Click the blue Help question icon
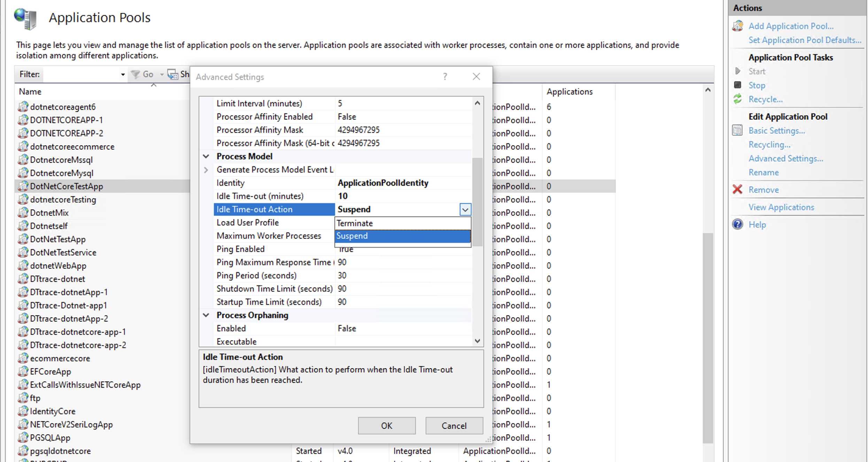Viewport: 868px width, 462px height. tap(737, 224)
